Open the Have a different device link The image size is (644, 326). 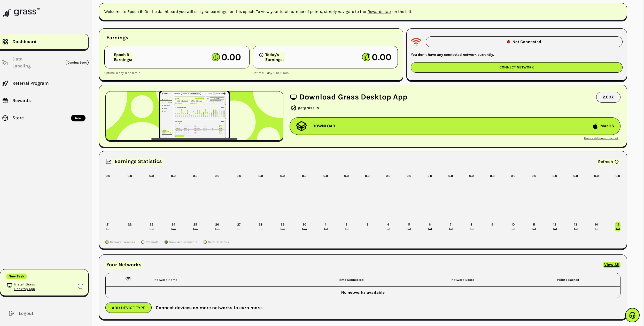(601, 138)
